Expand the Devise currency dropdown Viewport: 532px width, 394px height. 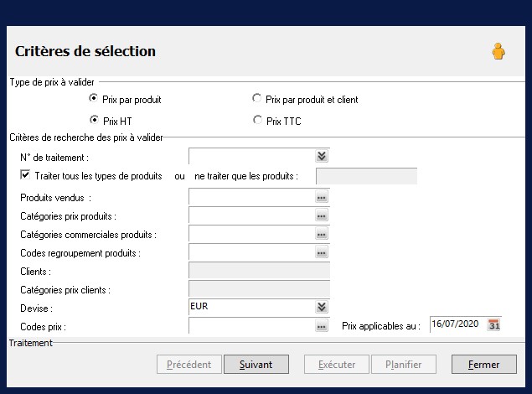[x=322, y=307]
